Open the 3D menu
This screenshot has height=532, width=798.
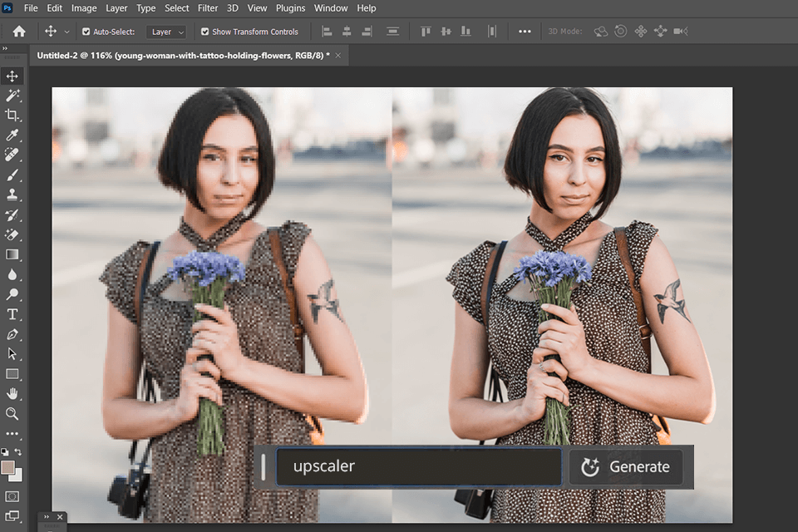233,8
